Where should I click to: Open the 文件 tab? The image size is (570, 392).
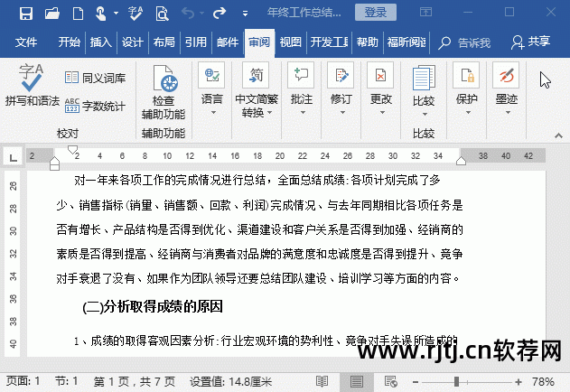coord(26,42)
